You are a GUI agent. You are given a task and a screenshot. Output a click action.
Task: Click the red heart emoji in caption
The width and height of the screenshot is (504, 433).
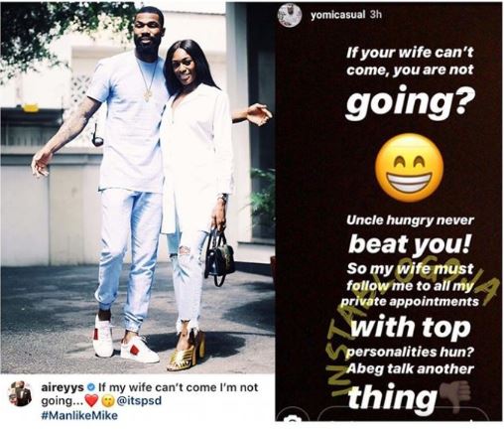click(91, 401)
